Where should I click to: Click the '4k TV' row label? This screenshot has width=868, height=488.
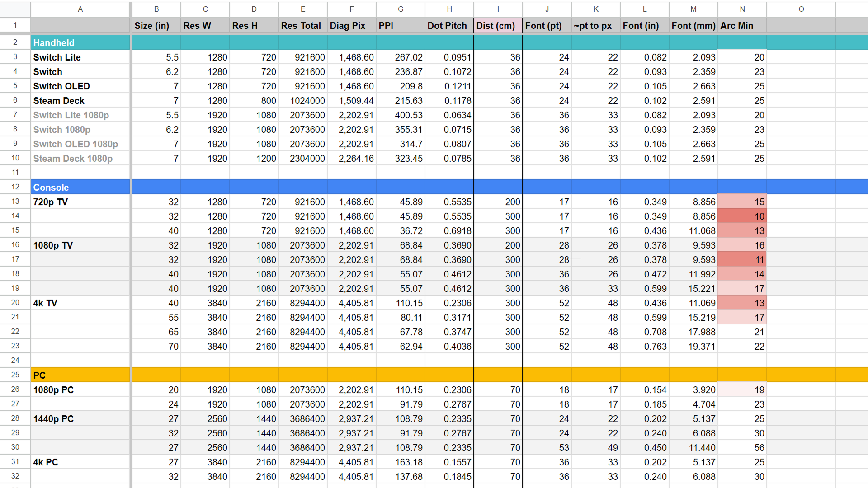tap(80, 303)
